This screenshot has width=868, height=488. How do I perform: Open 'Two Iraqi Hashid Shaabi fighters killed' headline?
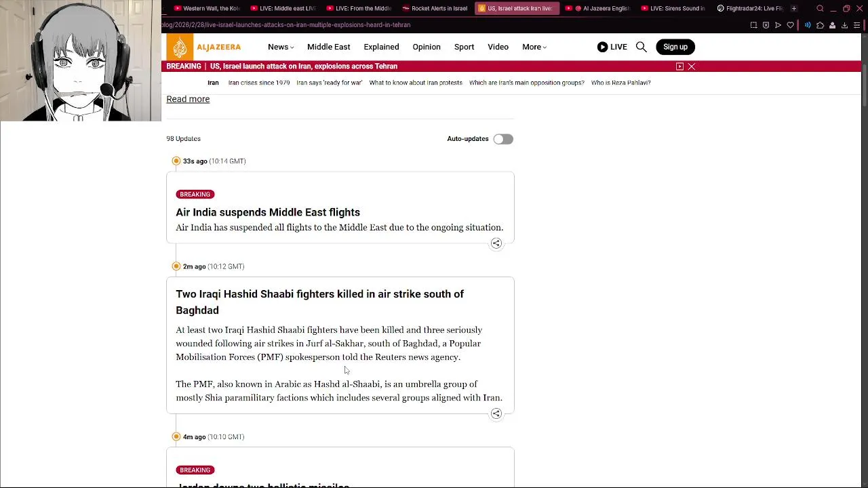(x=320, y=302)
